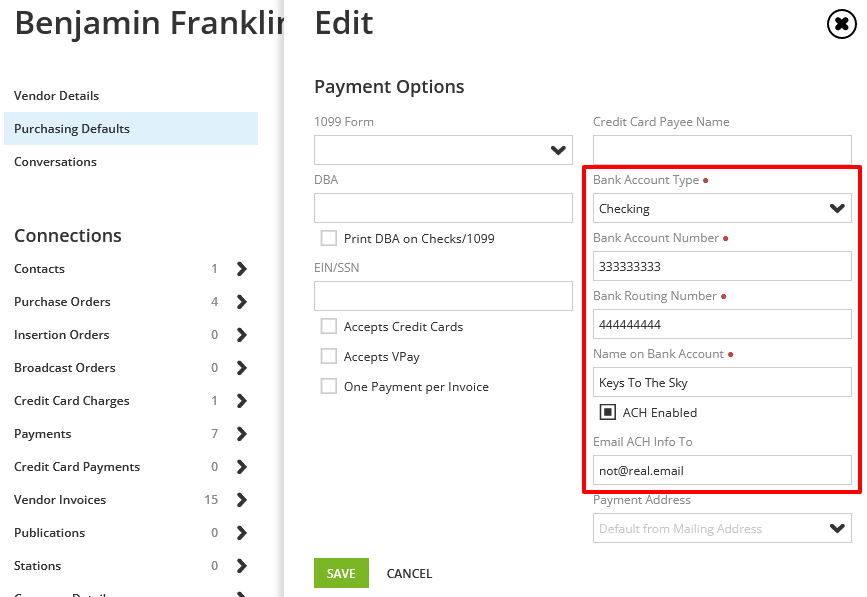Open Payment Address dropdown
The image size is (867, 597).
click(x=722, y=528)
